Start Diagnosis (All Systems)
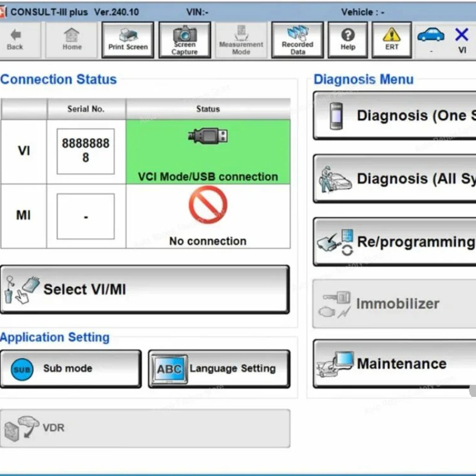The height and width of the screenshot is (476, 476). point(394,179)
